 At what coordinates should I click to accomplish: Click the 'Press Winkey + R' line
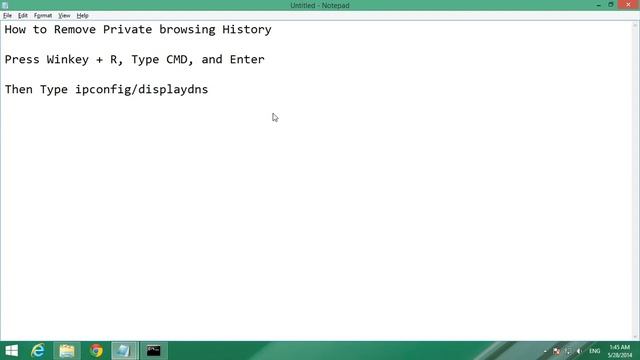(135, 60)
